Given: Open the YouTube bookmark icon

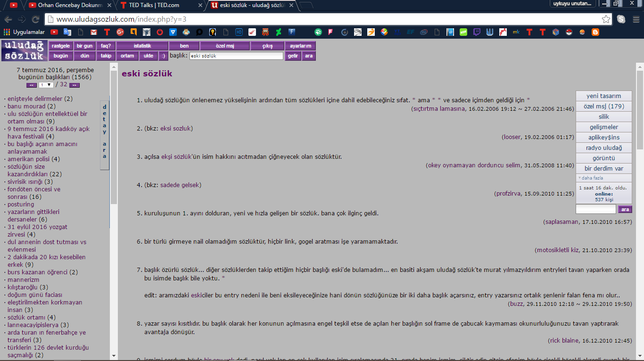Looking at the screenshot, I should [x=54, y=32].
